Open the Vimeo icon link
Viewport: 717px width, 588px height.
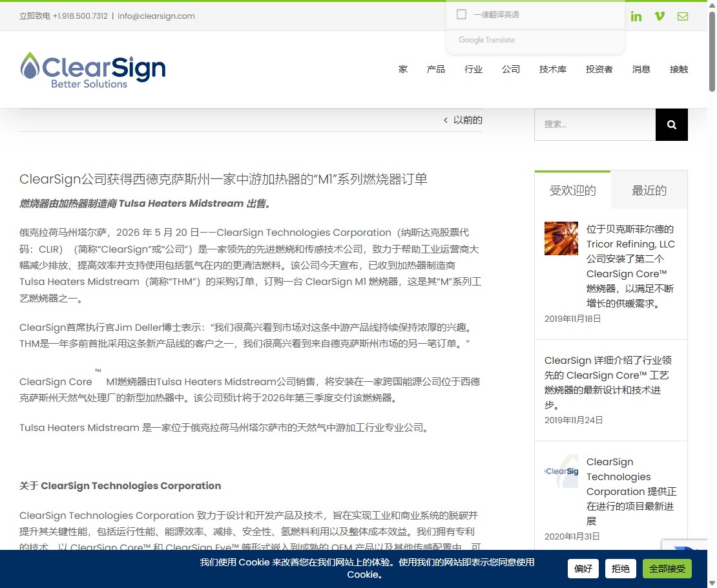660,16
